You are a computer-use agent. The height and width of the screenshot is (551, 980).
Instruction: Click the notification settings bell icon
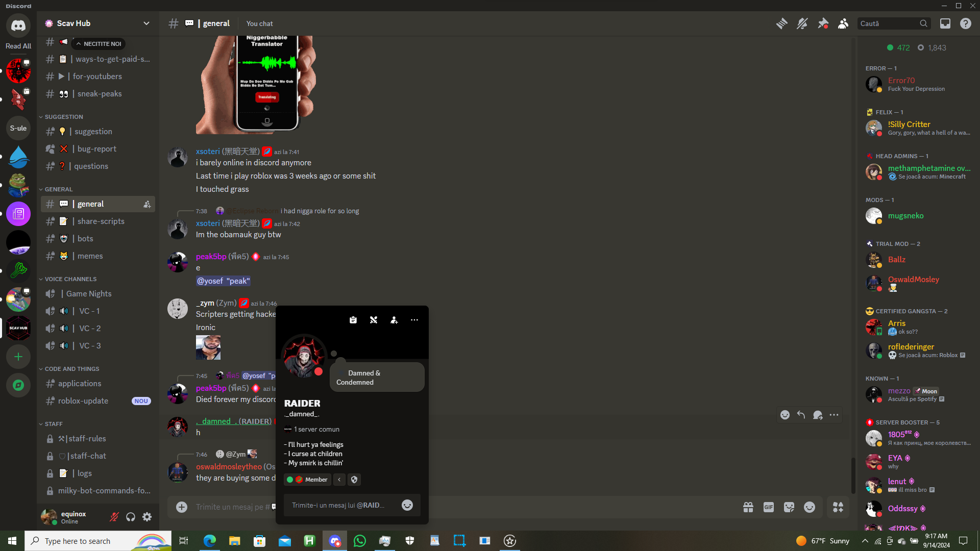pos(802,23)
